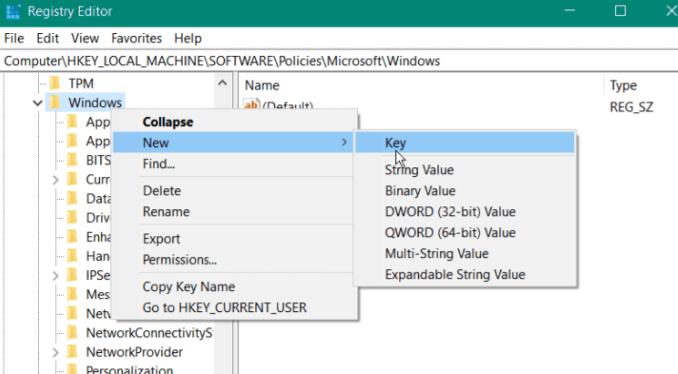
Task: Open the Help menu
Action: pos(188,38)
